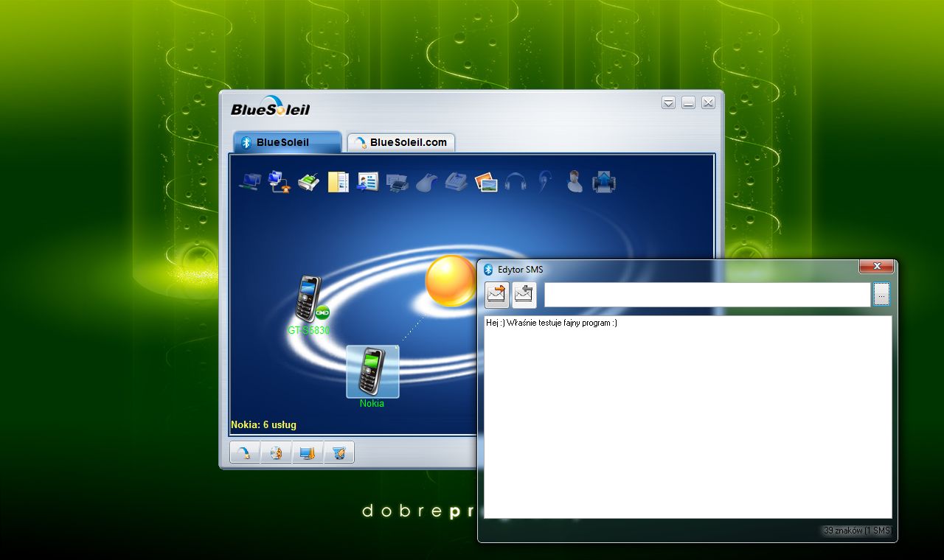The image size is (944, 560).
Task: Click the green connection badge on GT-S5830
Action: click(x=322, y=312)
